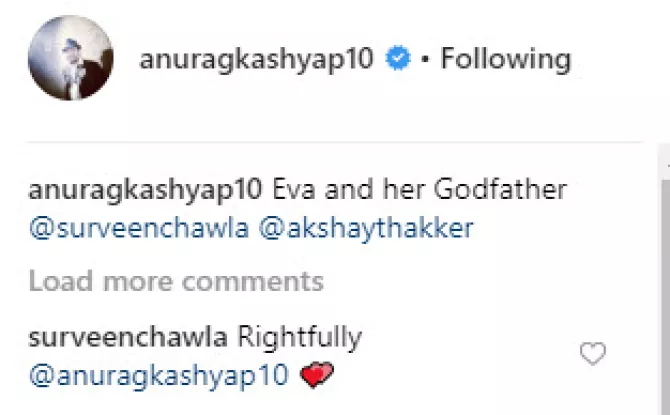Follow the @anuragkashyap10 mention in comment
Viewport: 670px width, 415px height.
[159, 376]
